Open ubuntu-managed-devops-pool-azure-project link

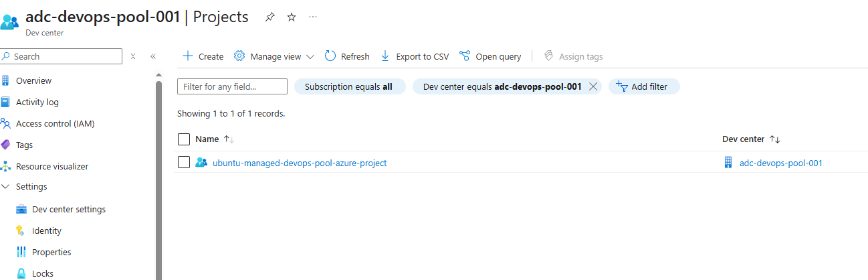pyautogui.click(x=300, y=163)
